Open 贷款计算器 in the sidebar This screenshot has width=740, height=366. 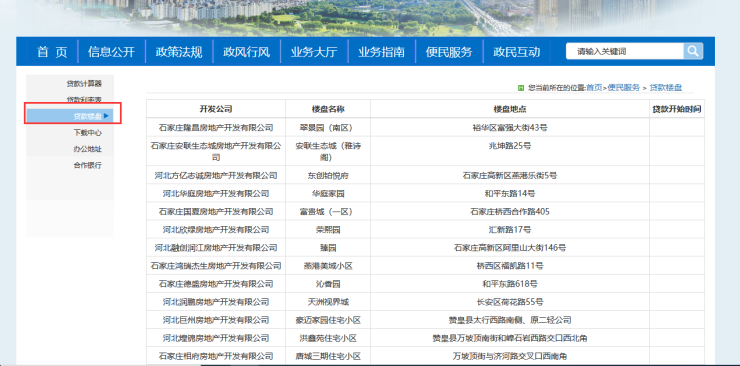tap(84, 83)
